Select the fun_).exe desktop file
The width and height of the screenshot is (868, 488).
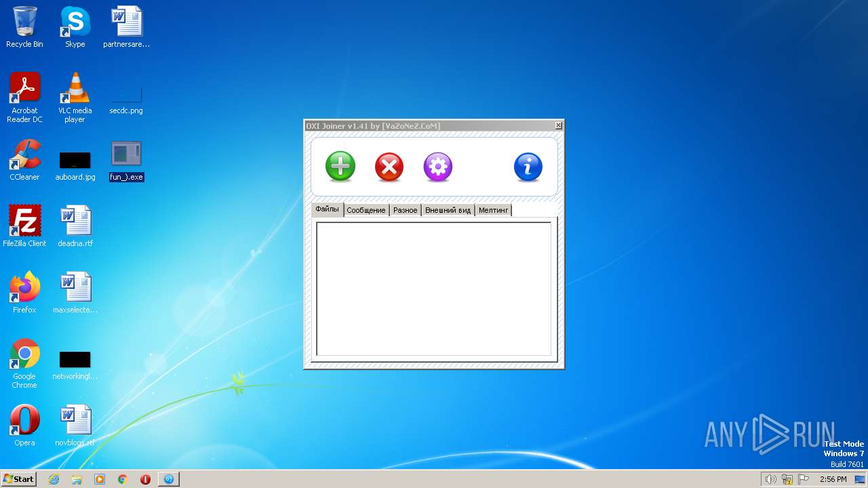tap(126, 160)
